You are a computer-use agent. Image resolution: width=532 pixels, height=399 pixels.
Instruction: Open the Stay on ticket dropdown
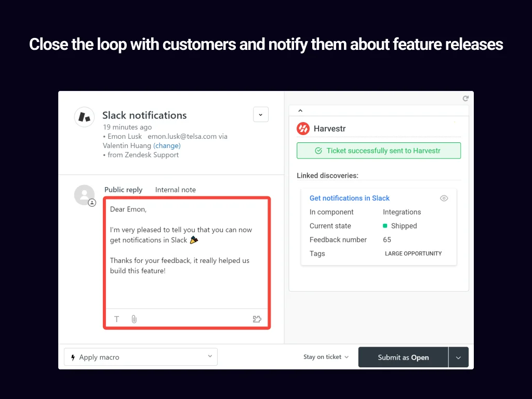pos(326,357)
